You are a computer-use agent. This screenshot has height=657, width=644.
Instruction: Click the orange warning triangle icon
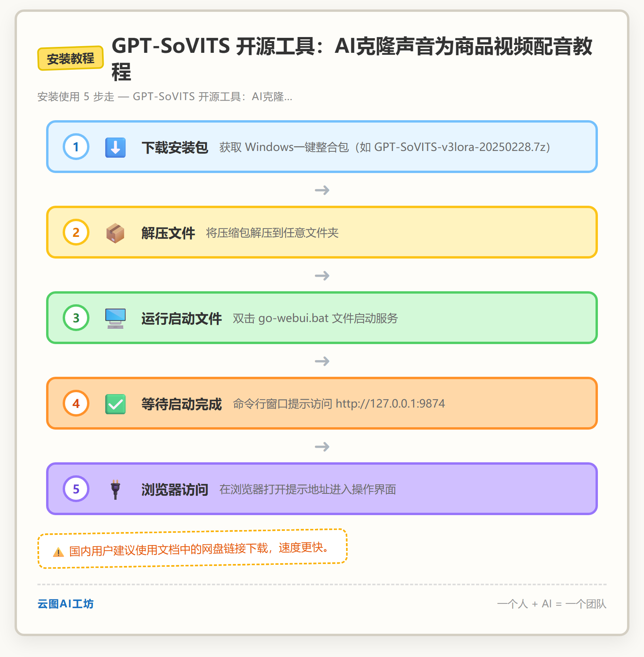[x=58, y=552]
